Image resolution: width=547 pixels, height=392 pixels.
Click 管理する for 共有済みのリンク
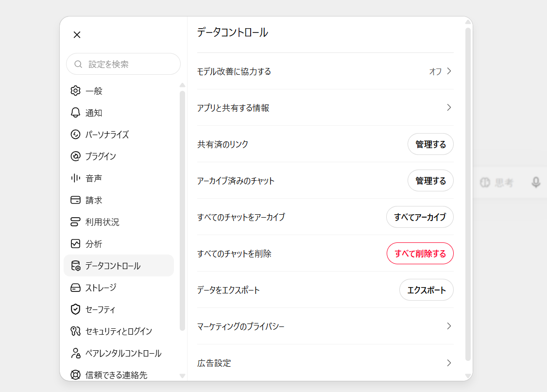pos(430,144)
